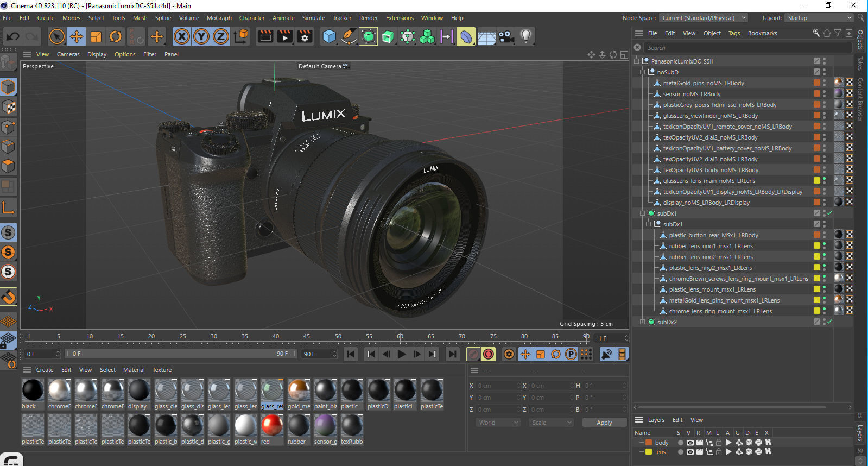
Task: Add a Floor environment object
Action: 486,36
